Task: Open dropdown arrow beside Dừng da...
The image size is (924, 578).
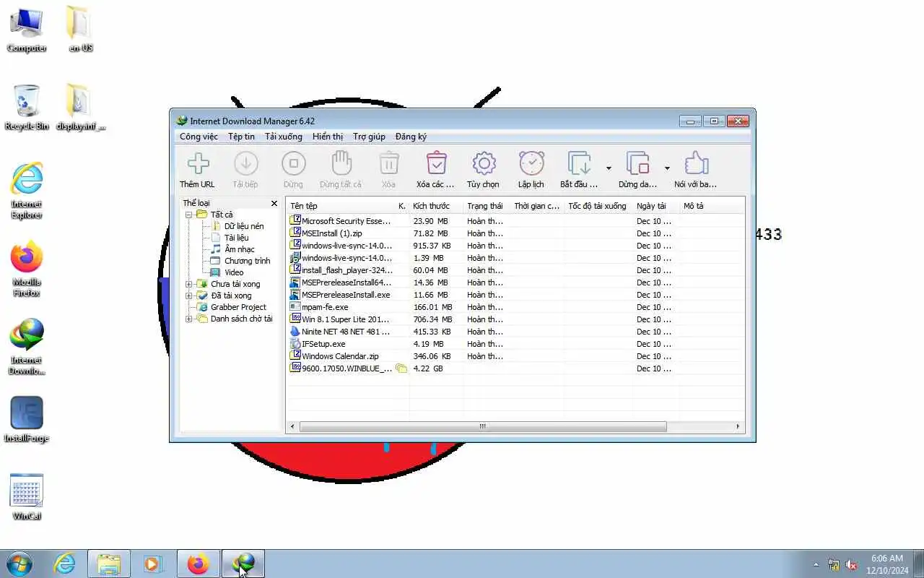Action: (667, 168)
